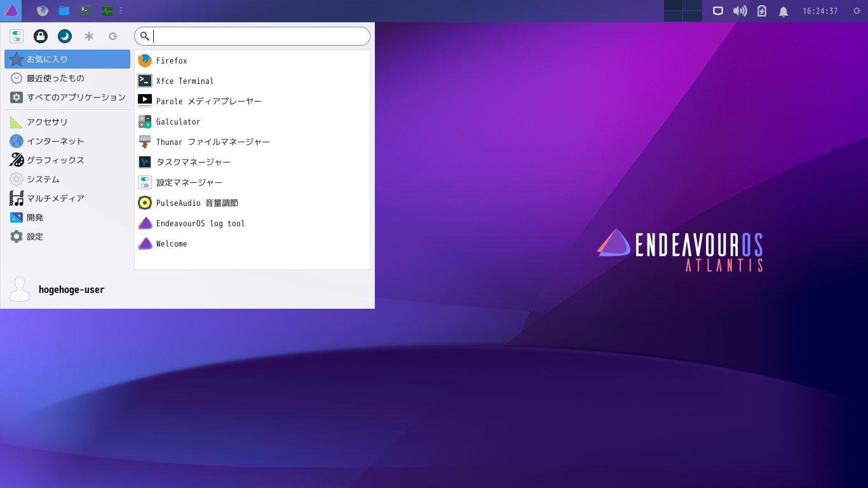Open the terminal launcher in the top panel
This screenshot has height=488, width=868.
[86, 11]
